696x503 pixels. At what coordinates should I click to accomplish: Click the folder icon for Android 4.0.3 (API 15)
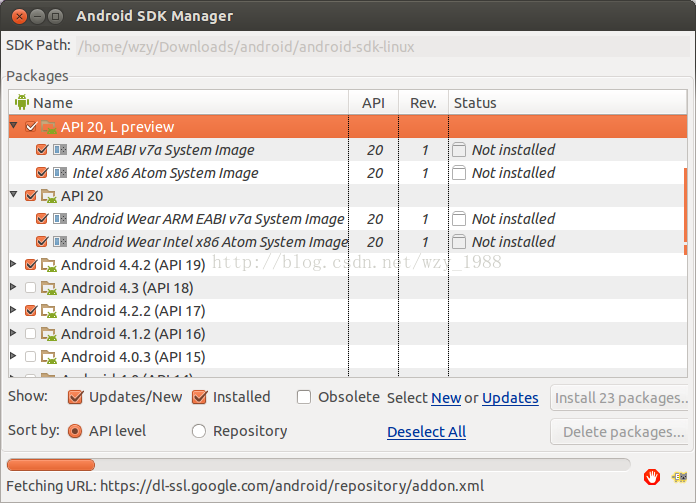point(49,357)
